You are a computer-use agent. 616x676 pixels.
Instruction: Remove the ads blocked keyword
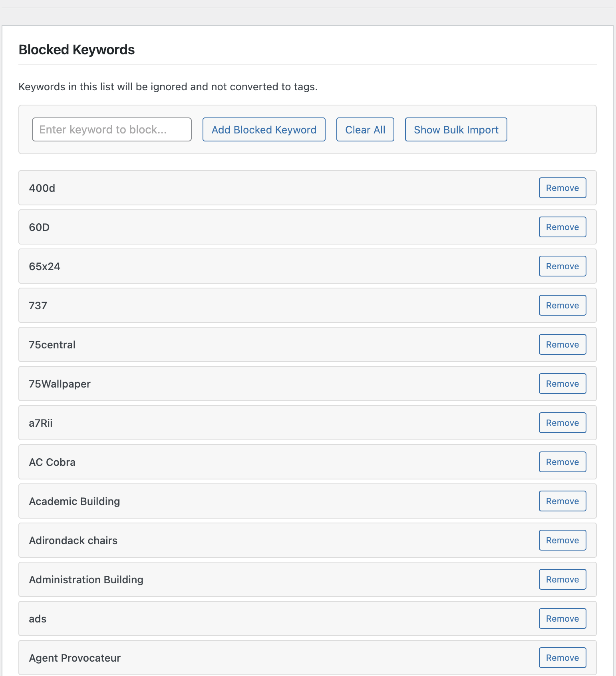(562, 618)
